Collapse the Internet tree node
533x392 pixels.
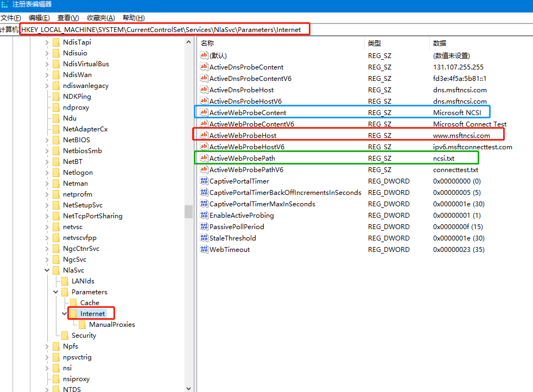coord(64,313)
